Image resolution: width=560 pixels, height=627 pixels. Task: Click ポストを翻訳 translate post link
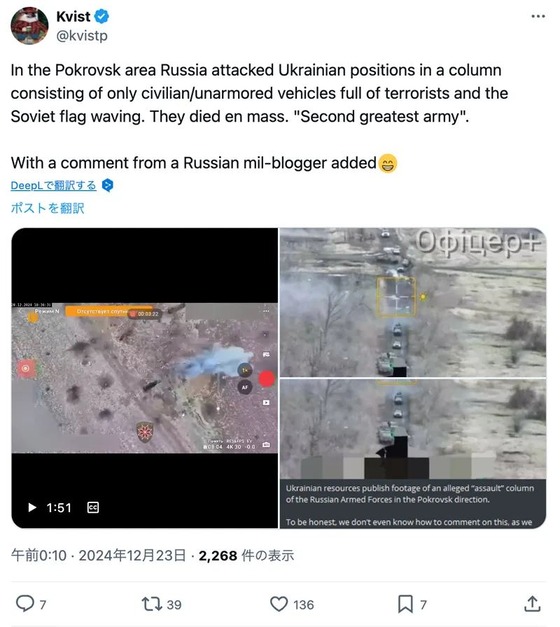(48, 208)
